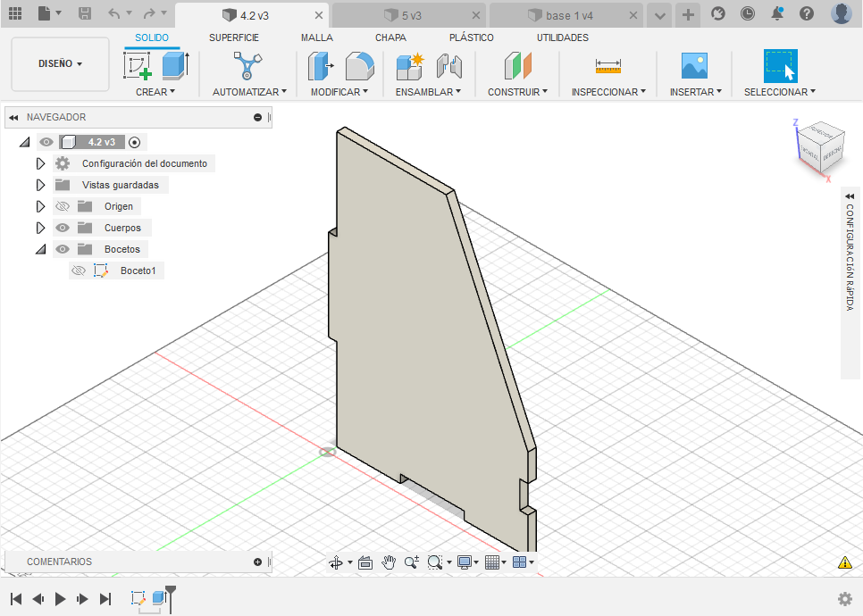Open the DISEÑO workspace dropdown
Screen dimensions: 863x616
pos(60,63)
